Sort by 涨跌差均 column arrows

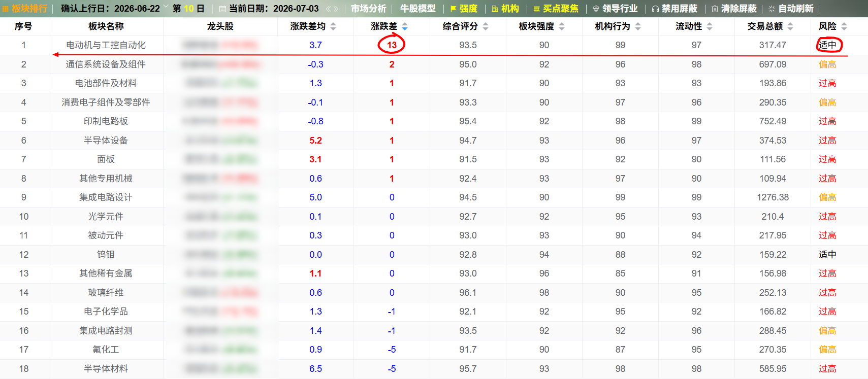(x=333, y=26)
